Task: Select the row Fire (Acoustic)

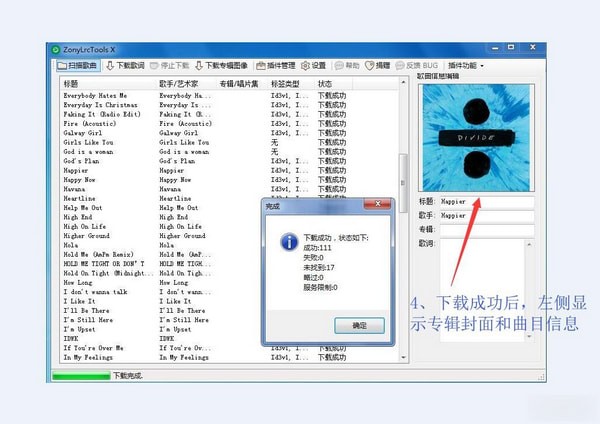Action: (x=230, y=124)
